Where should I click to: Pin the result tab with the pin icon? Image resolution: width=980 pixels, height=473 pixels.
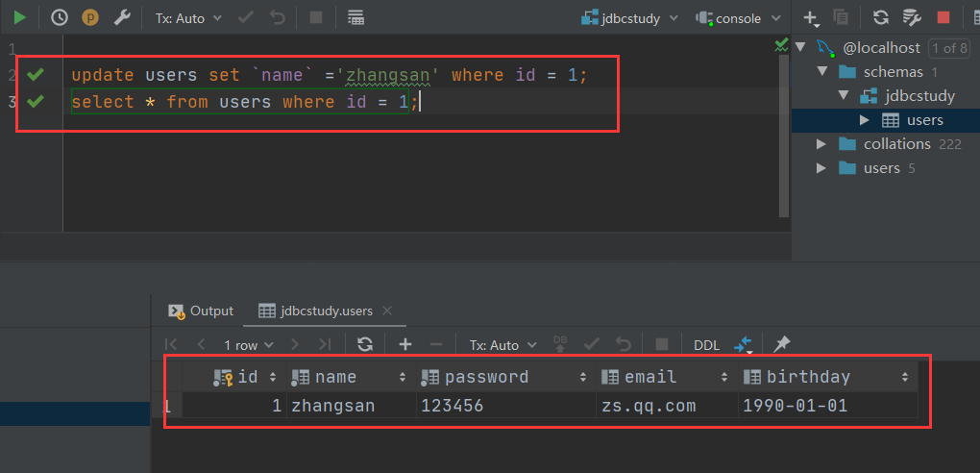pos(781,344)
